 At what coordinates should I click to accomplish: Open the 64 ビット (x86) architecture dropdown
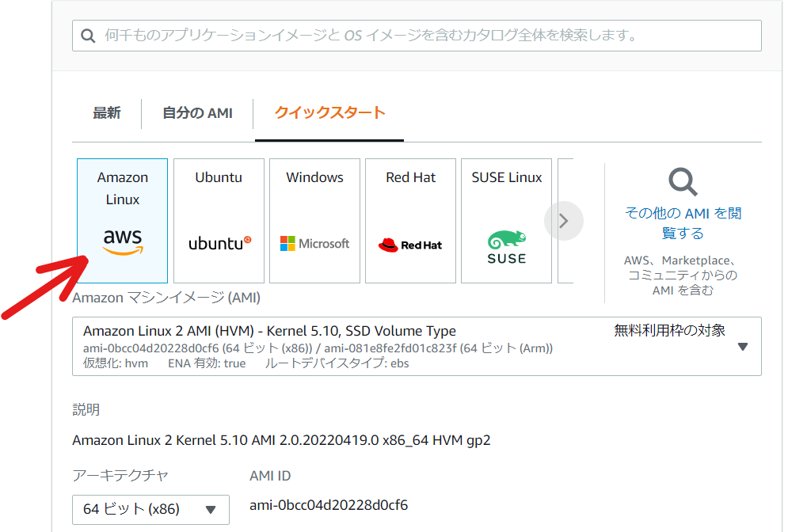pos(150,509)
